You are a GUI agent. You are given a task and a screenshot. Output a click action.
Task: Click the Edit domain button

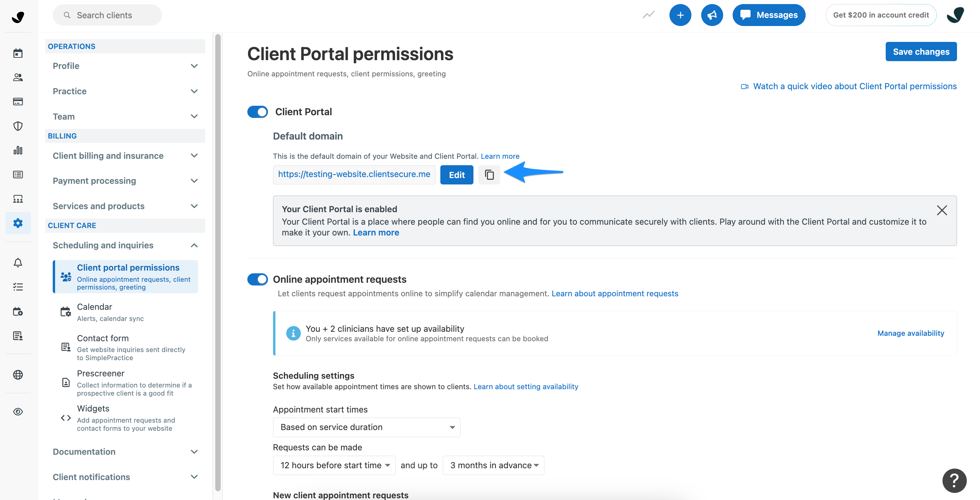pos(457,175)
